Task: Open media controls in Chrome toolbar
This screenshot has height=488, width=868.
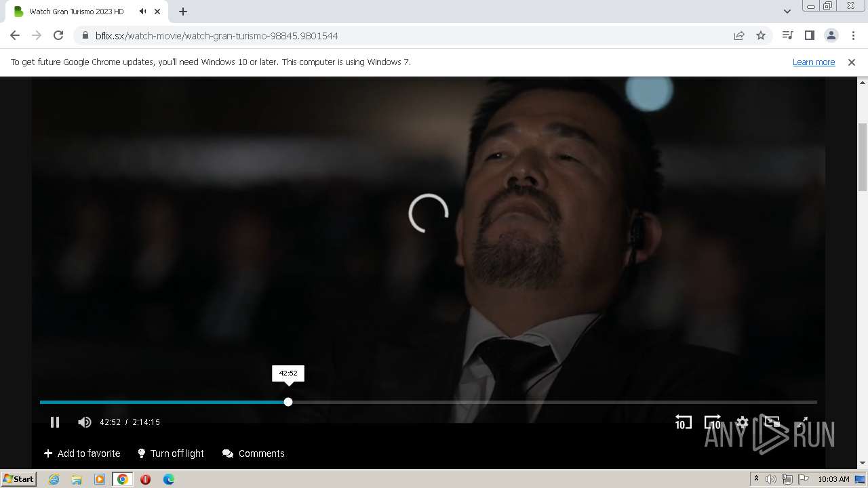Action: pos(787,35)
